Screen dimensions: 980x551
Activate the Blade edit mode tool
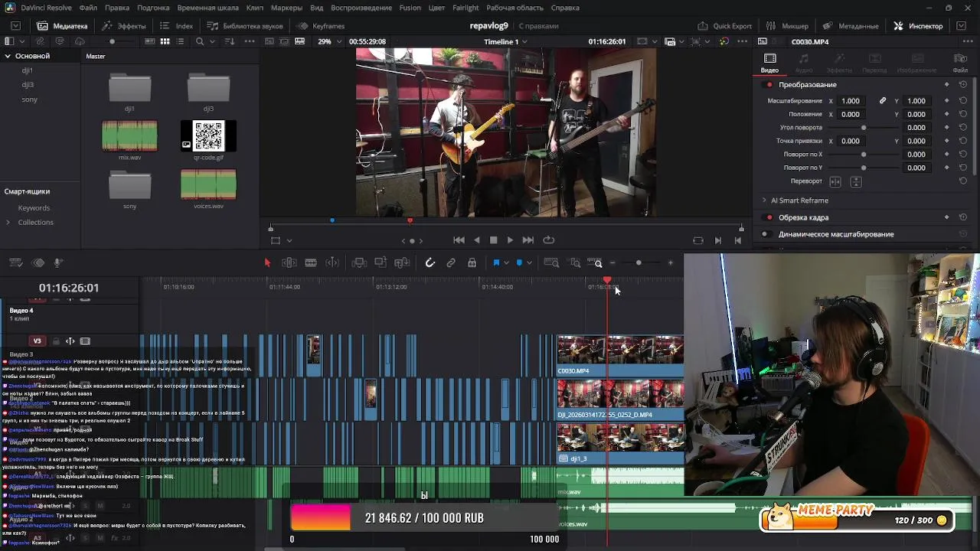[x=311, y=262]
